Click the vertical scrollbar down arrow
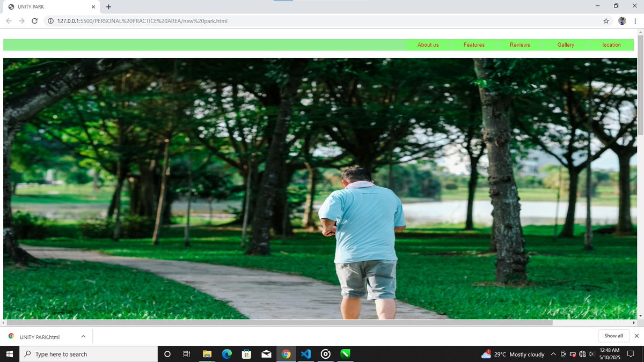644x362 pixels. pos(640,316)
